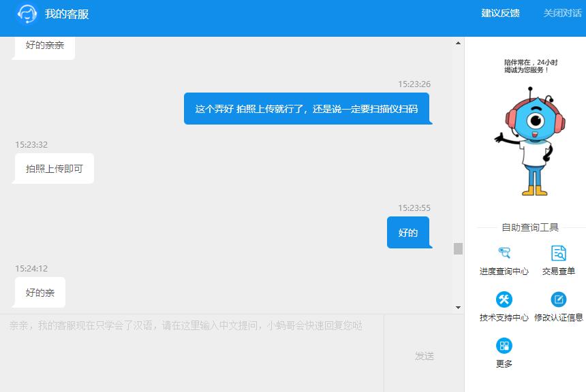Click the 自助查询工具 section heading
Screen dimensions: 586x392
(530, 227)
